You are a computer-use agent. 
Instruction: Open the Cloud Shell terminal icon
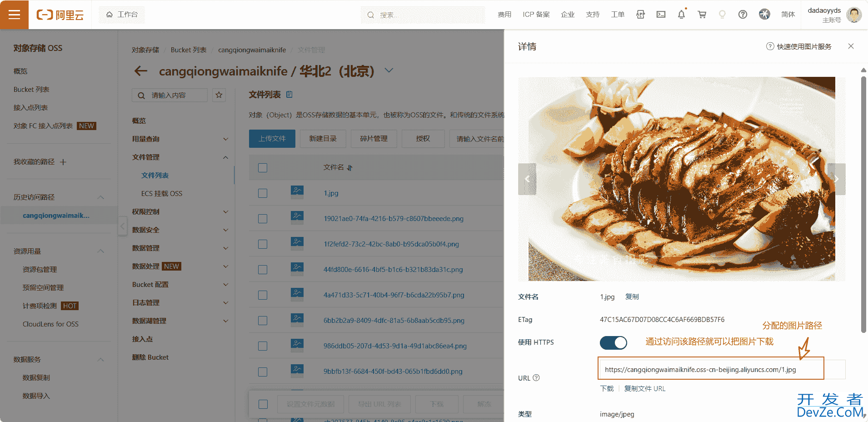click(661, 15)
